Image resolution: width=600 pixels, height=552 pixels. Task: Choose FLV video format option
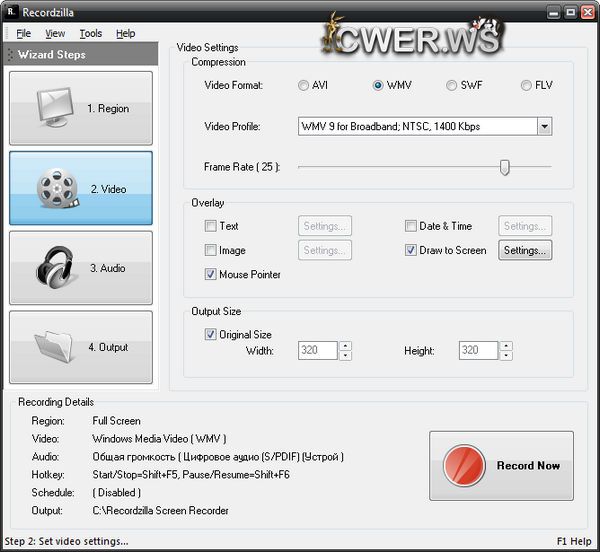(x=526, y=86)
